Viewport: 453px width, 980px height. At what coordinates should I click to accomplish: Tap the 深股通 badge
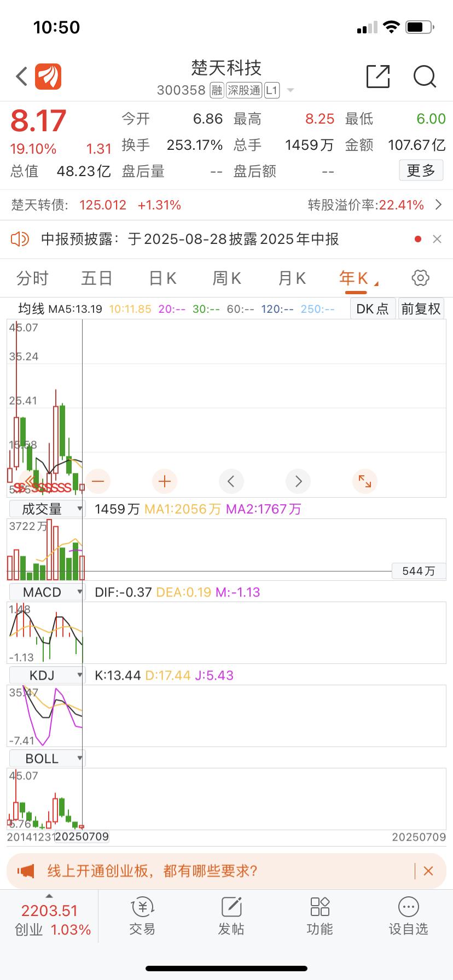pos(244,90)
